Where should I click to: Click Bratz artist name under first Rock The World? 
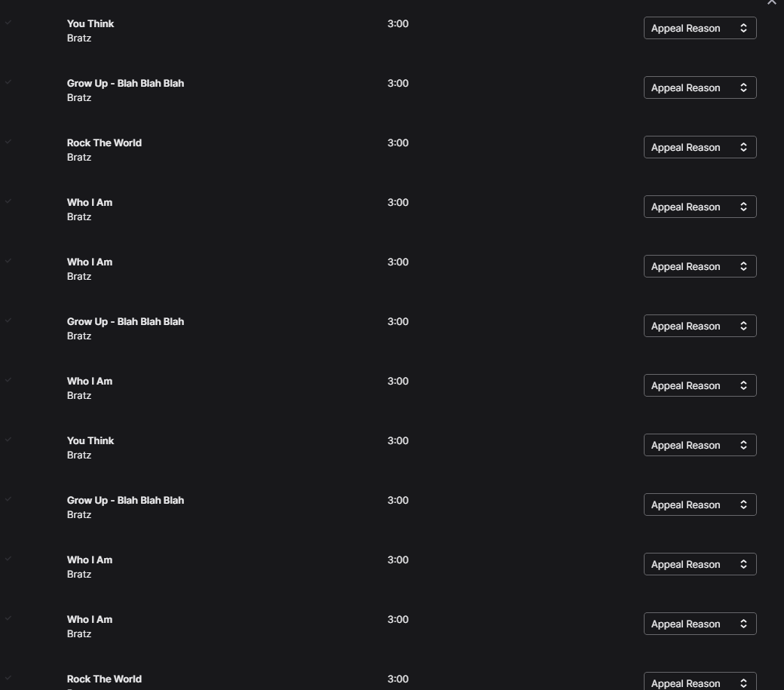click(x=79, y=157)
